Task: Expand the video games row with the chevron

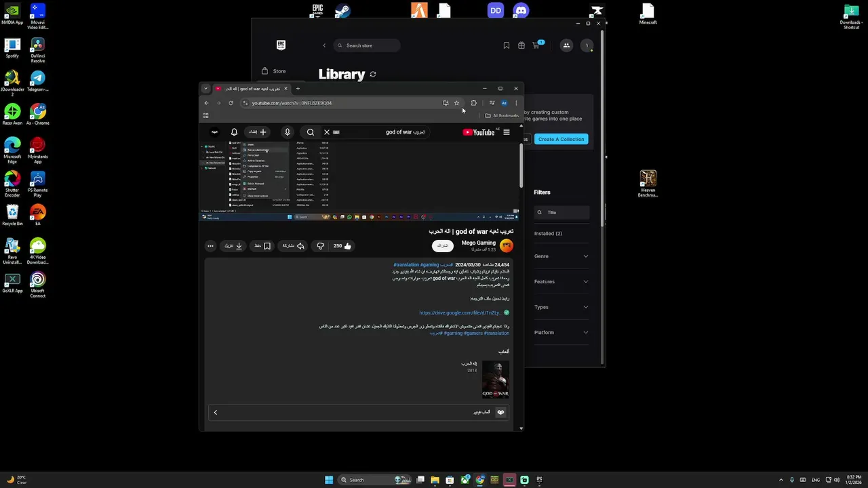Action: coord(216,412)
